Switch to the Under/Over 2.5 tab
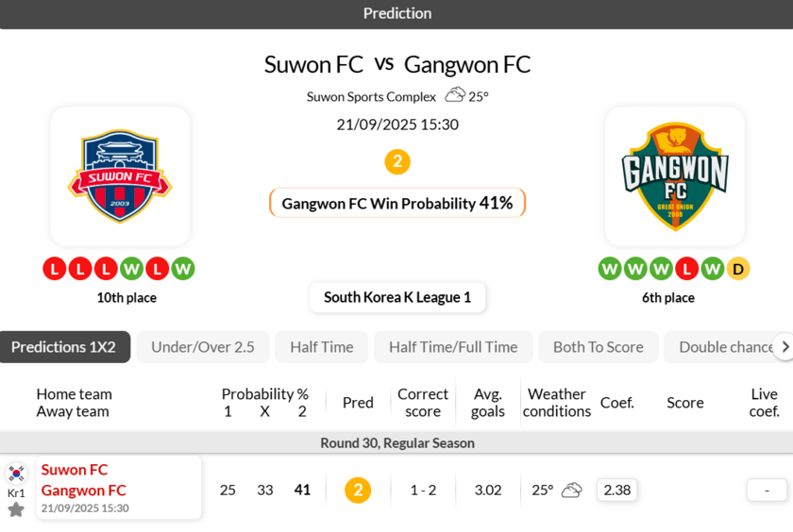Screen dimensions: 793x532 click(203, 347)
